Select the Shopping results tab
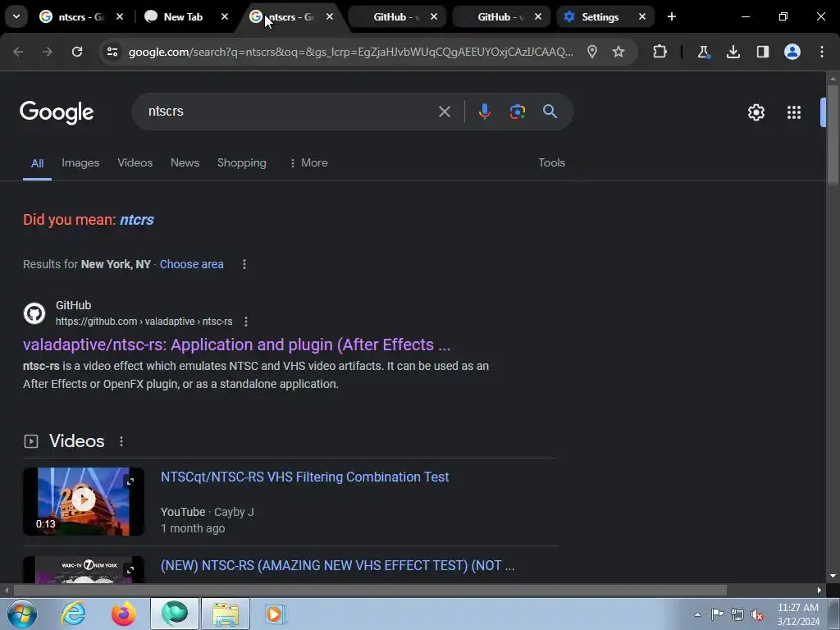 (242, 163)
